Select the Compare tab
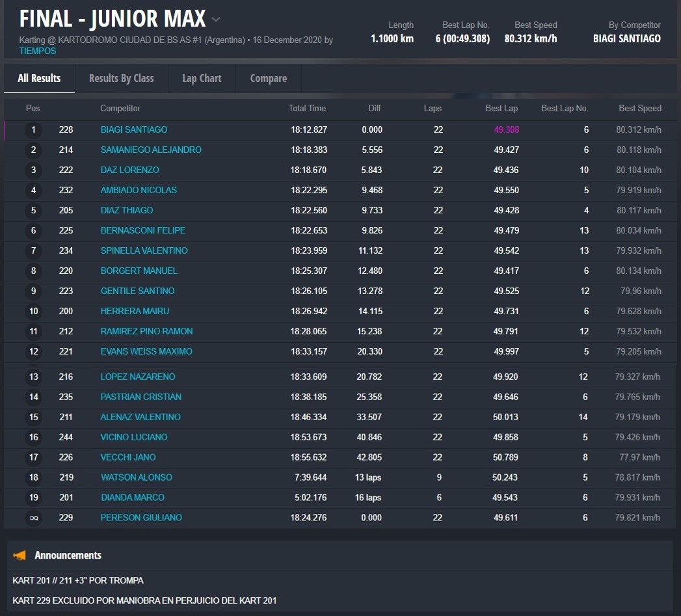Image resolution: width=681 pixels, height=616 pixels. coord(268,78)
